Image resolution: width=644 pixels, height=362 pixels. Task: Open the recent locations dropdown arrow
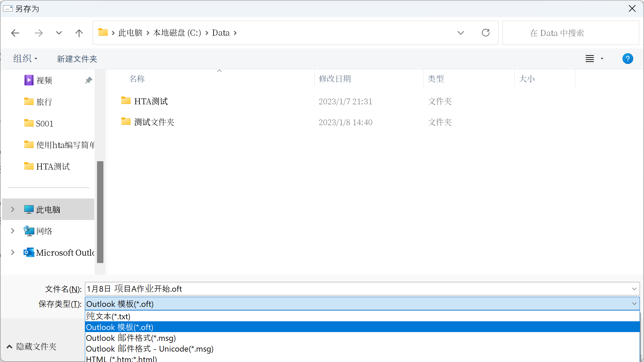59,33
